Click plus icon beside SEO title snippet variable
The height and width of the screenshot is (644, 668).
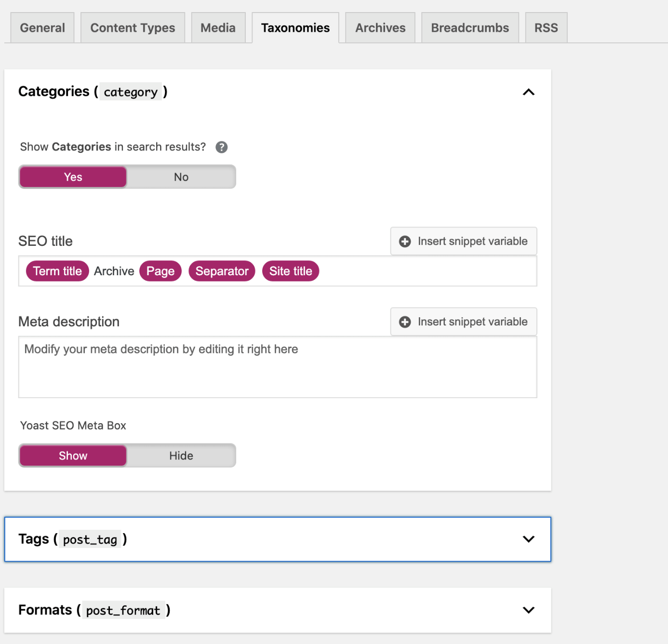[405, 241]
